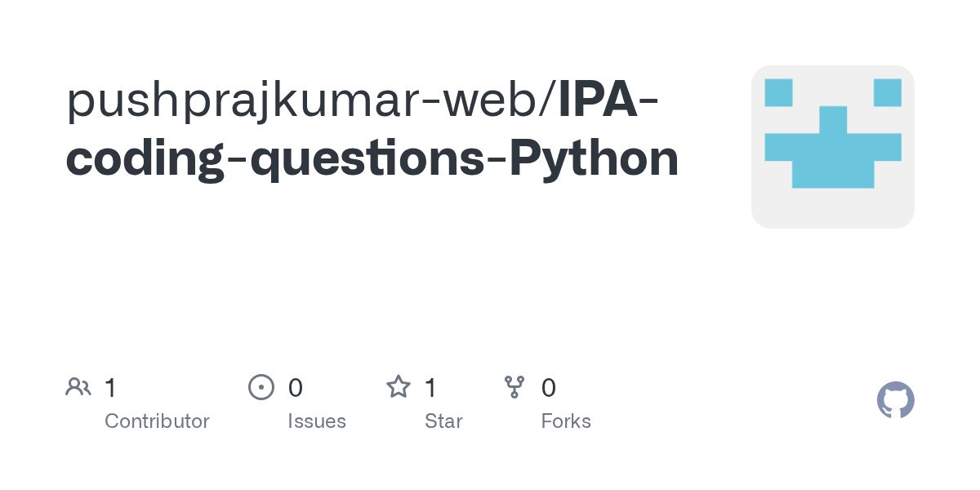This screenshot has height=490, width=980.
Task: Open the Forks label
Action: (565, 421)
